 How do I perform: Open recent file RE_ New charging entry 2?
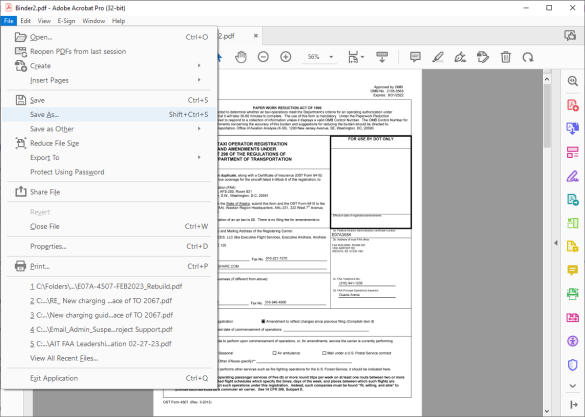point(109,301)
